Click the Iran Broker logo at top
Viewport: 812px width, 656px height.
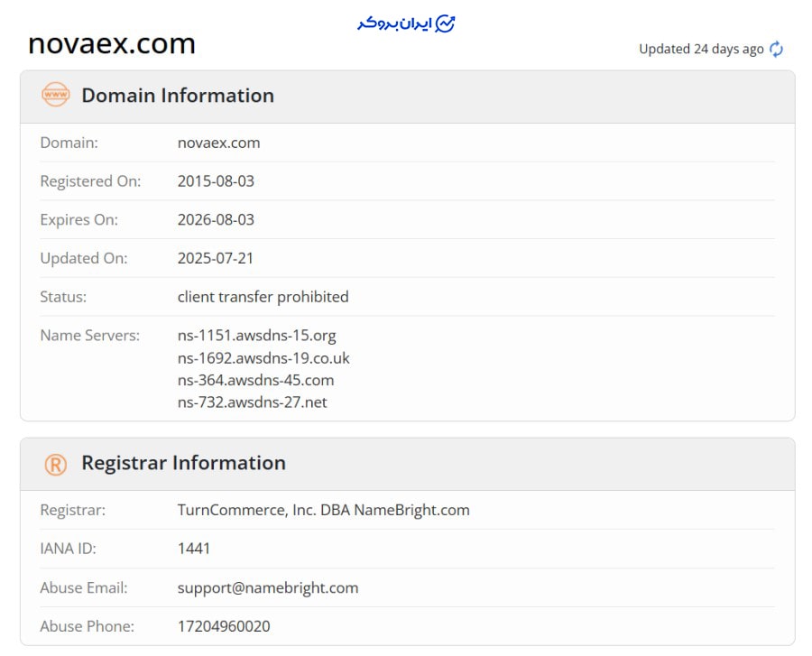click(x=406, y=23)
